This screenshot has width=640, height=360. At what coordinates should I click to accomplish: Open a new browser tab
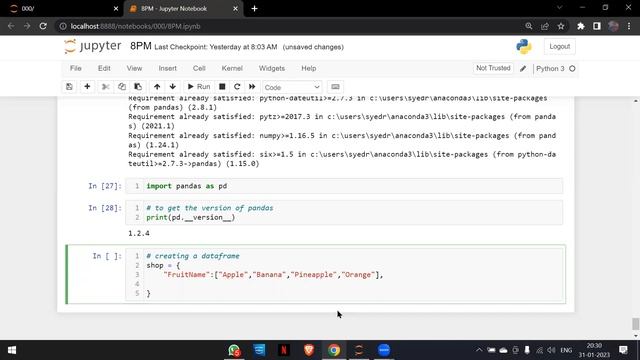[254, 9]
